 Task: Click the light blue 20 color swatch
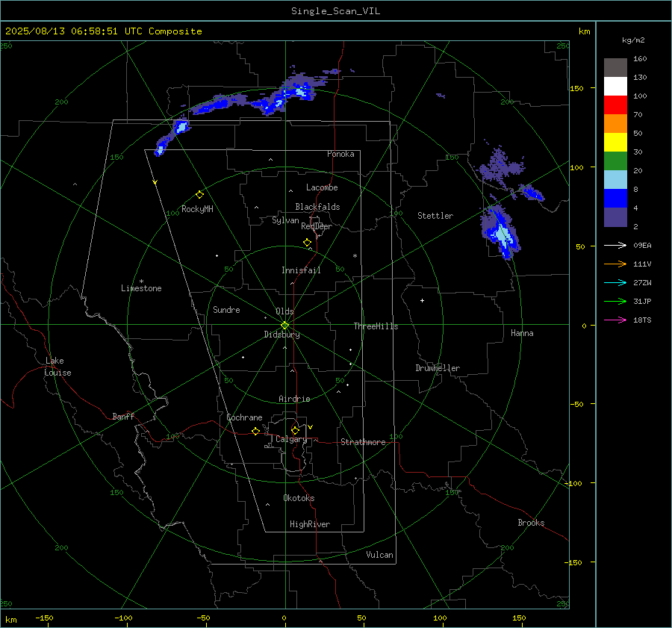point(615,180)
